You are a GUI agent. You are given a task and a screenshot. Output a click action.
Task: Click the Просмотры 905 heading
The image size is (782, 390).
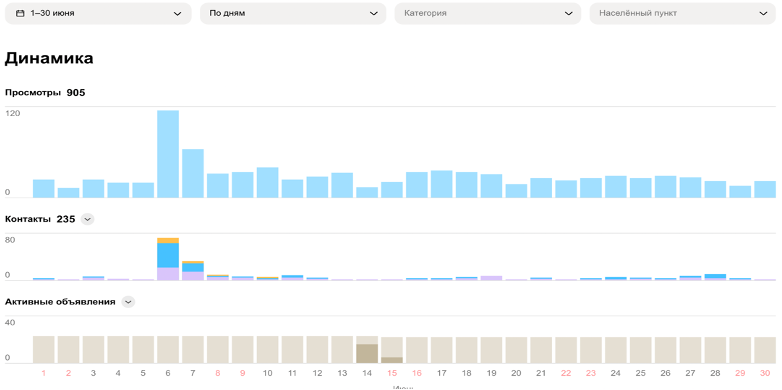tap(45, 92)
